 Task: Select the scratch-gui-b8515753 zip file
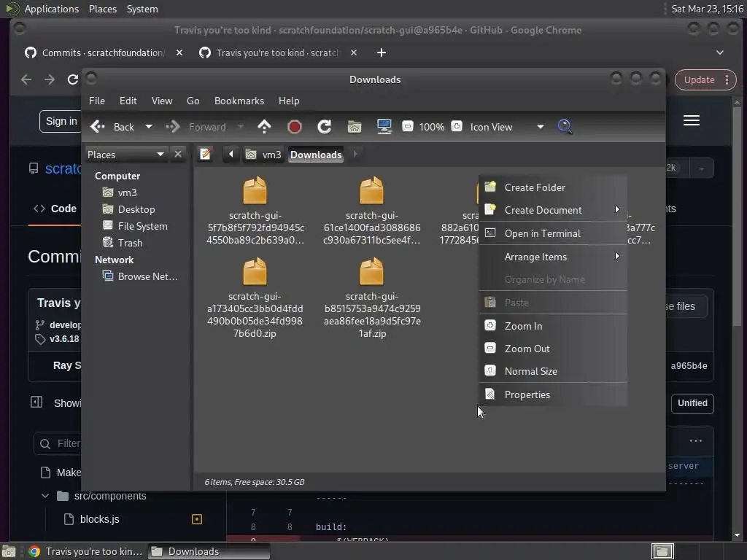coord(372,298)
